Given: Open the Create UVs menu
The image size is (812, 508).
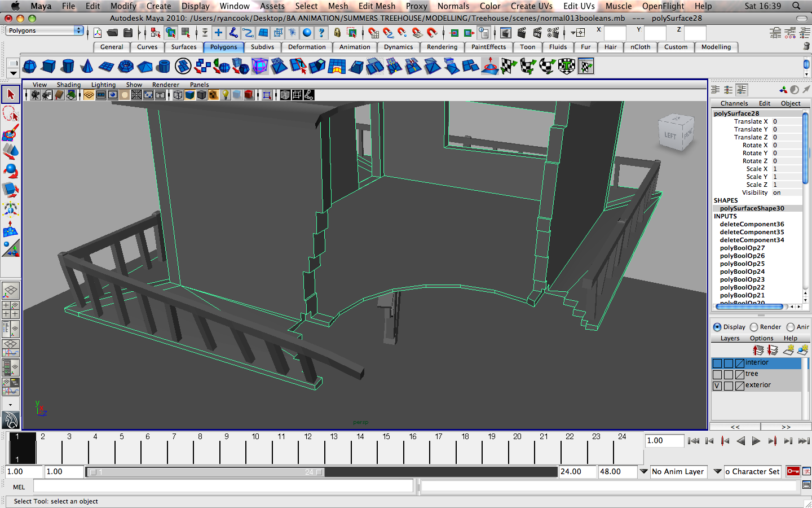Looking at the screenshot, I should pyautogui.click(x=531, y=6).
